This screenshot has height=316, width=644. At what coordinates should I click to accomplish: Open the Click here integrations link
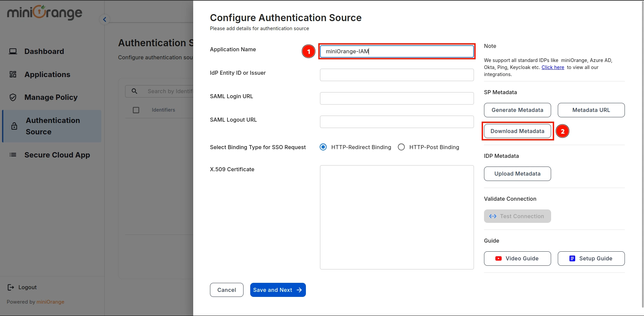pyautogui.click(x=552, y=67)
